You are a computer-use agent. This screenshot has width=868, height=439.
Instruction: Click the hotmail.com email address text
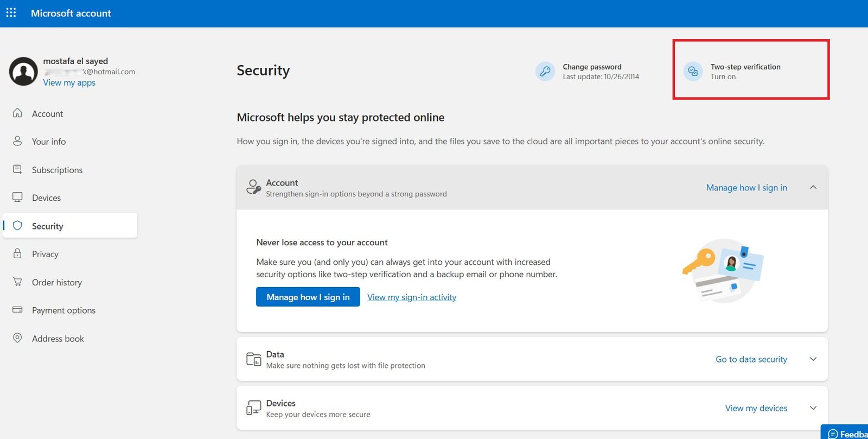[x=90, y=72]
